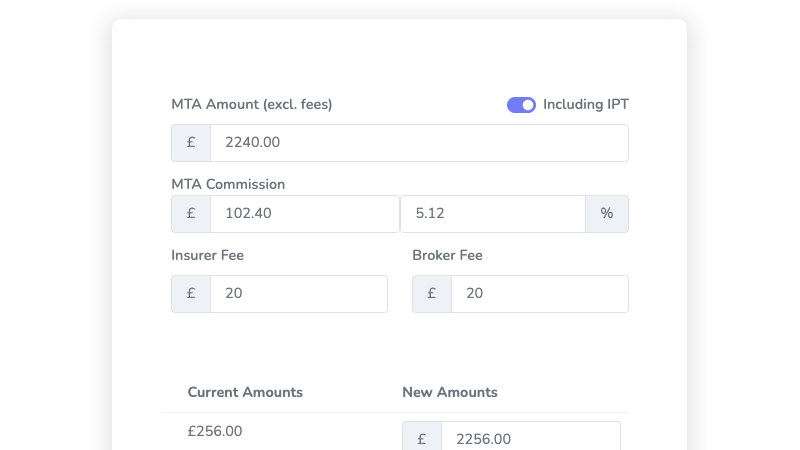Click the MTA Amount input field
This screenshot has width=800, height=450.
419,143
